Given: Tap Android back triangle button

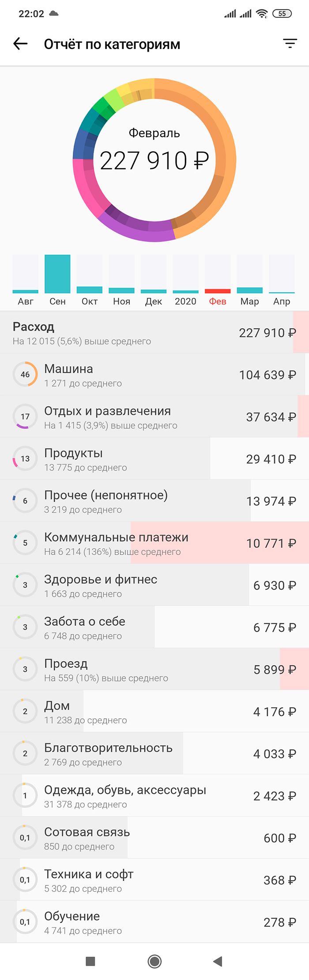Looking at the screenshot, I should (x=218, y=961).
